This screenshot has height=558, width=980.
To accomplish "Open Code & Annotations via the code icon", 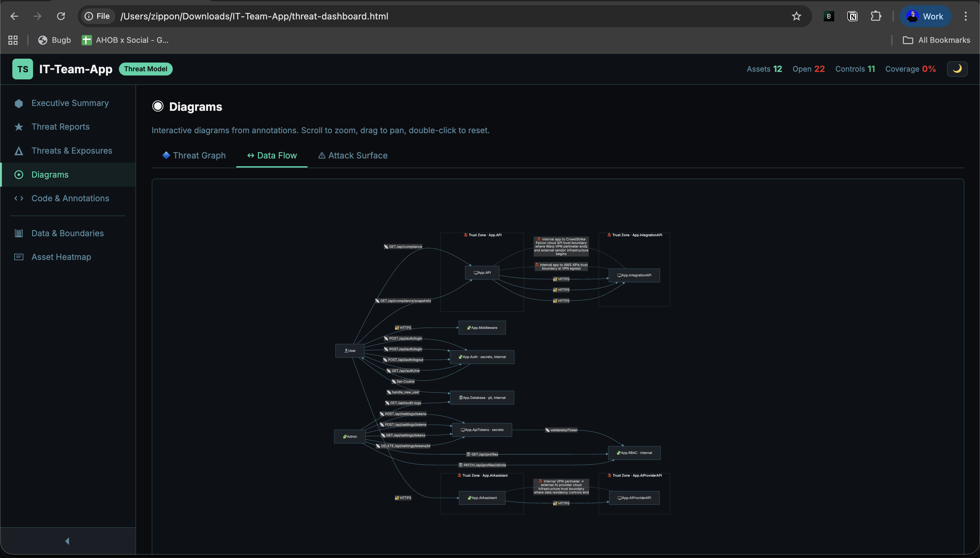I will pyautogui.click(x=18, y=198).
